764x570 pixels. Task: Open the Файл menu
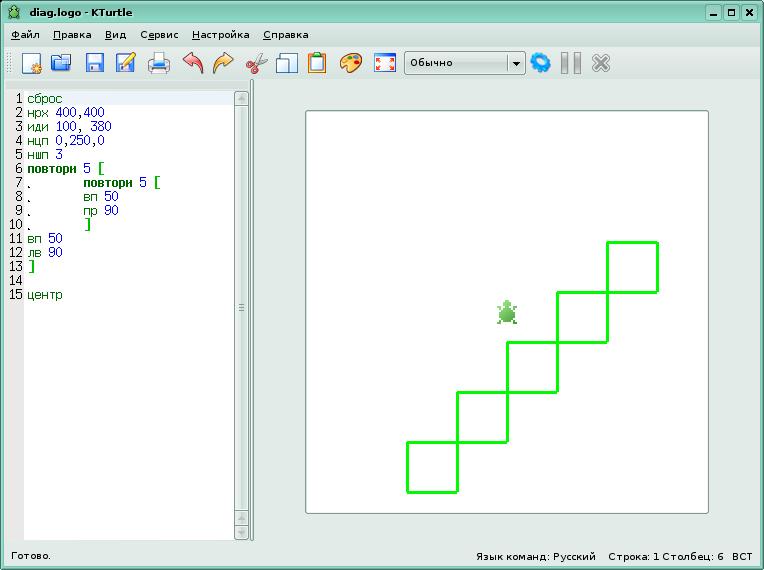pos(25,34)
